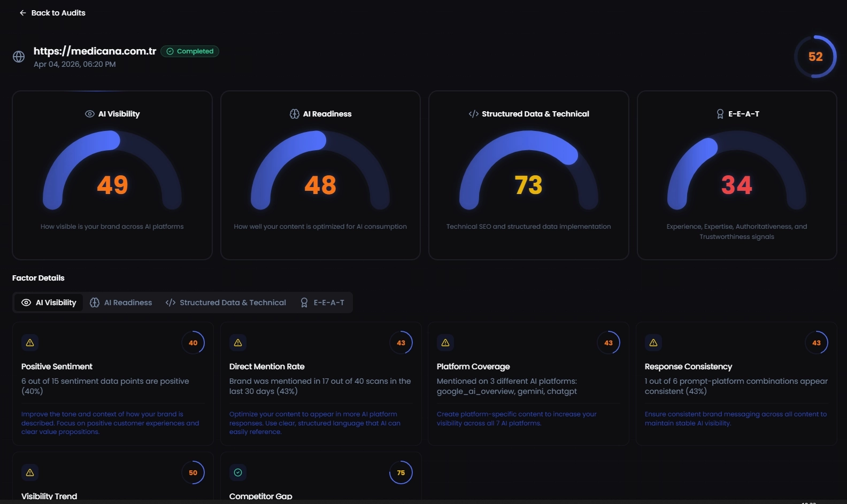Click Direct Mention Rate score circle 43

click(x=401, y=343)
